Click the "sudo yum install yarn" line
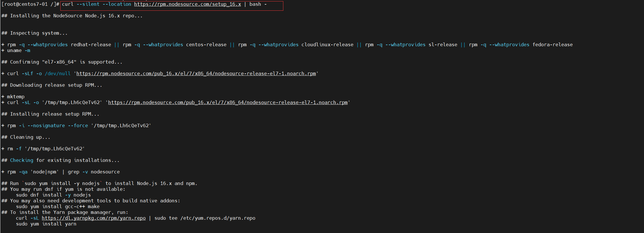 pos(46,224)
